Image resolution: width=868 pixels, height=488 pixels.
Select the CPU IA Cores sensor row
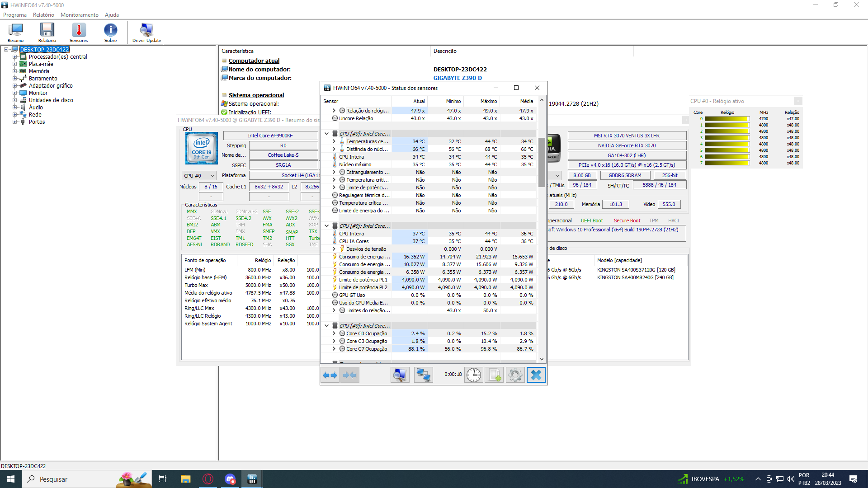click(x=429, y=241)
